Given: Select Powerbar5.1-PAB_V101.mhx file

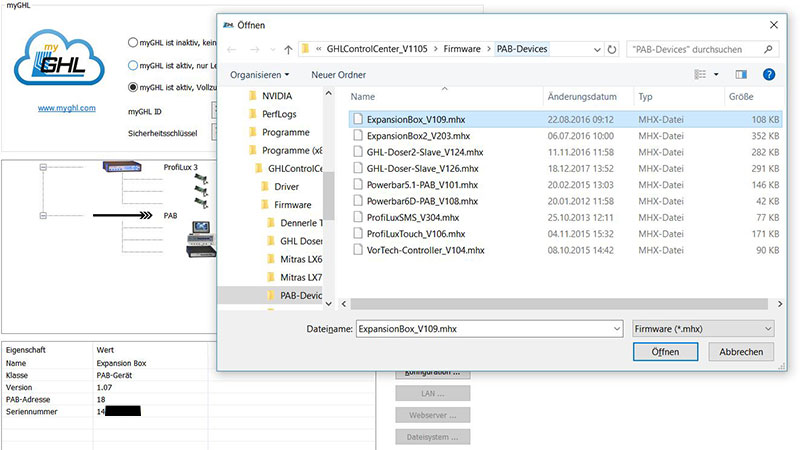Looking at the screenshot, I should 565,185.
